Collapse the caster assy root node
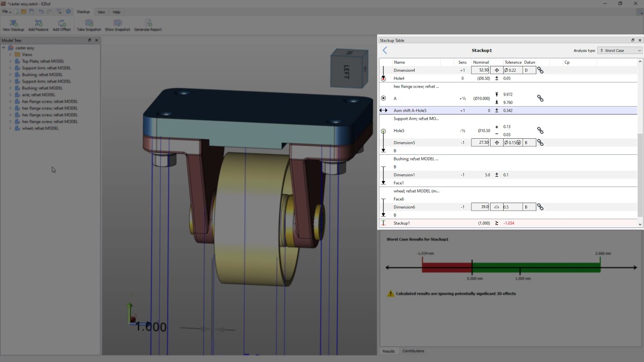 pos(4,48)
